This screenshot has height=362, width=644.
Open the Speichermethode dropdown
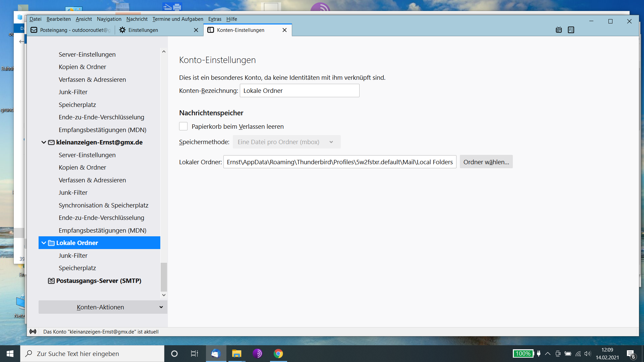coord(286,142)
